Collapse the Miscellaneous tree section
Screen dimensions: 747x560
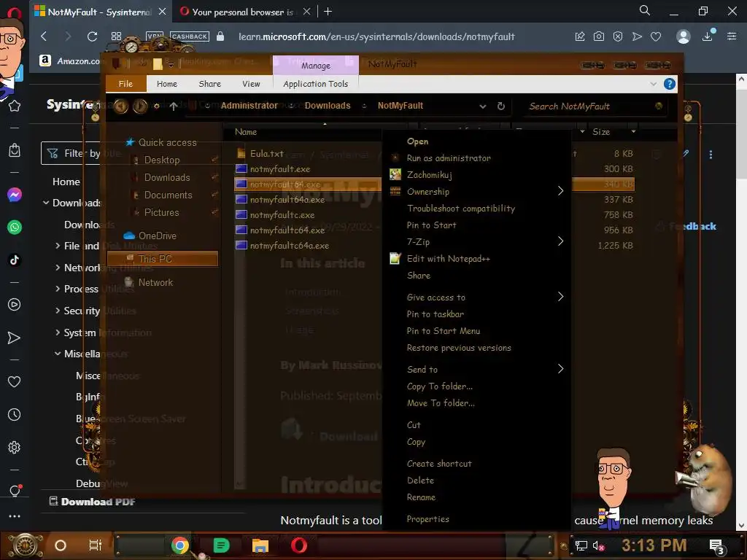pos(58,354)
